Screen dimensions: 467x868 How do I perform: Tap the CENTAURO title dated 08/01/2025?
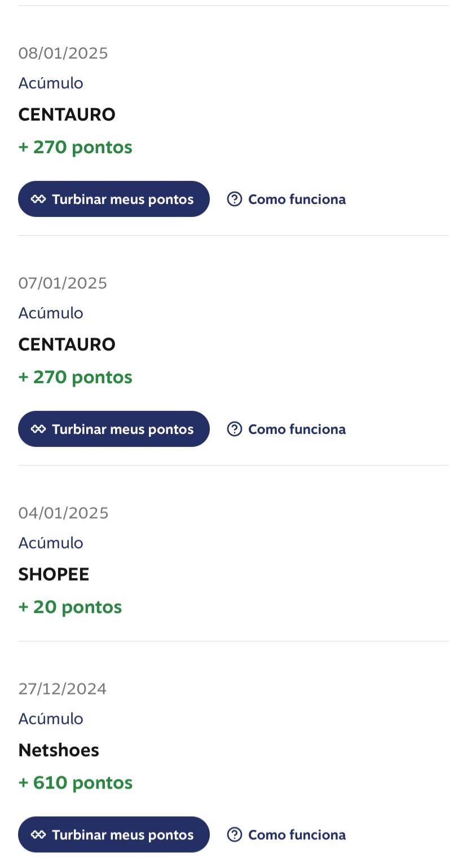67,114
